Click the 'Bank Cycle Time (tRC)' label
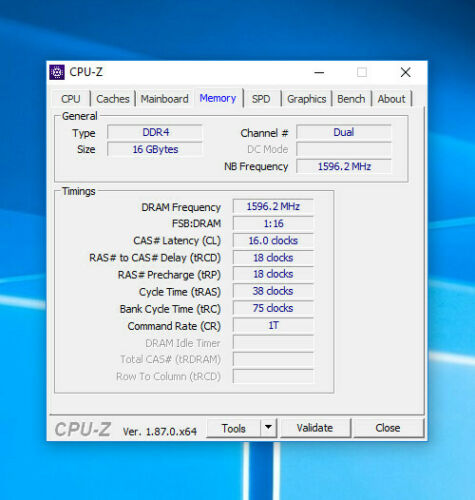This screenshot has width=475, height=500. 170,309
